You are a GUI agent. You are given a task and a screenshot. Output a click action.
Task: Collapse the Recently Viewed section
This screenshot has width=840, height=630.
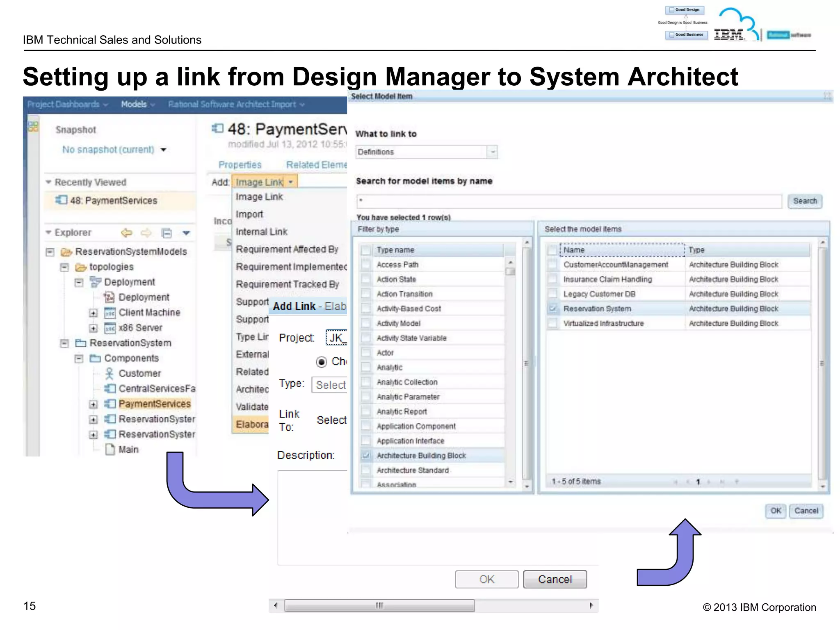coord(48,182)
